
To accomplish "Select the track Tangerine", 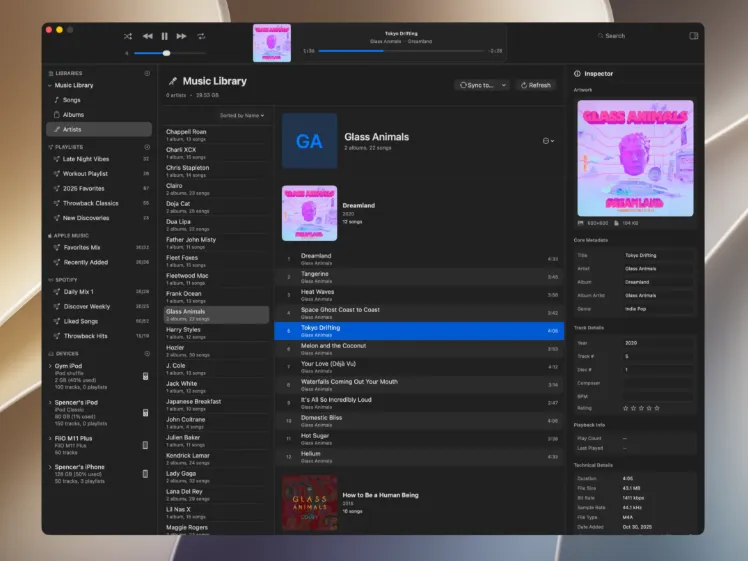I will [x=419, y=277].
